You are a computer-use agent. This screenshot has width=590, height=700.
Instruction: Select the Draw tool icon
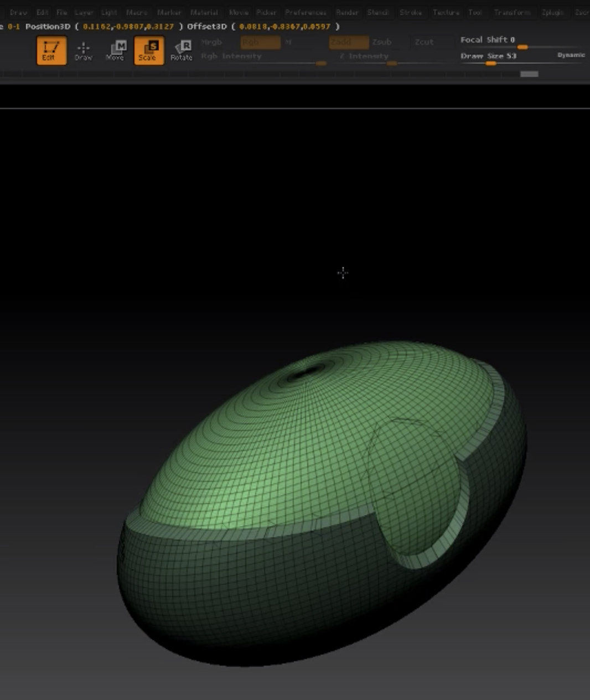[x=83, y=51]
